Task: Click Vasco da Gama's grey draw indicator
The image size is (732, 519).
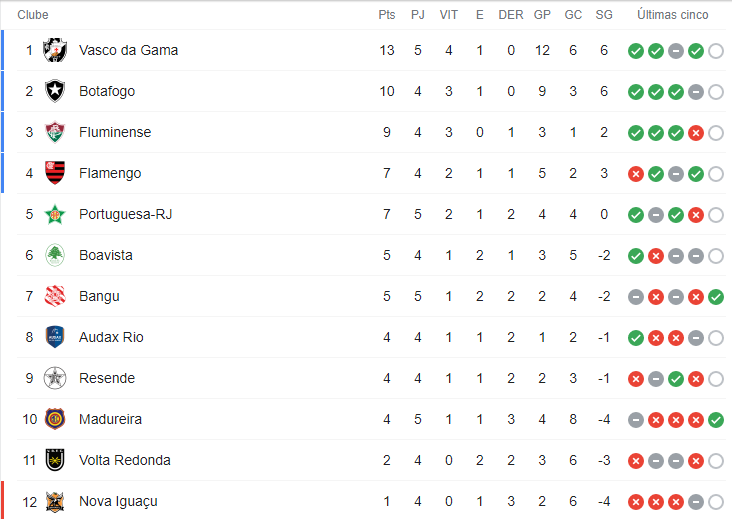Action: pos(676,51)
